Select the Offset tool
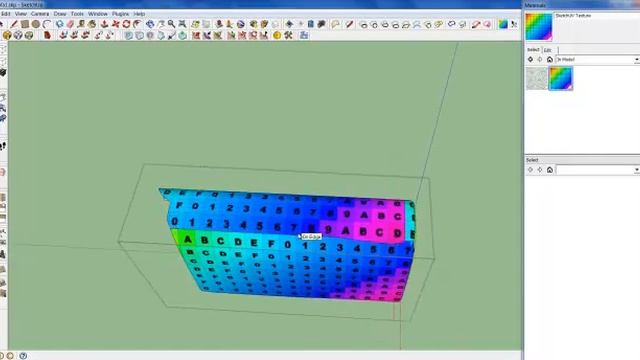The image size is (640, 360). (x=137, y=24)
